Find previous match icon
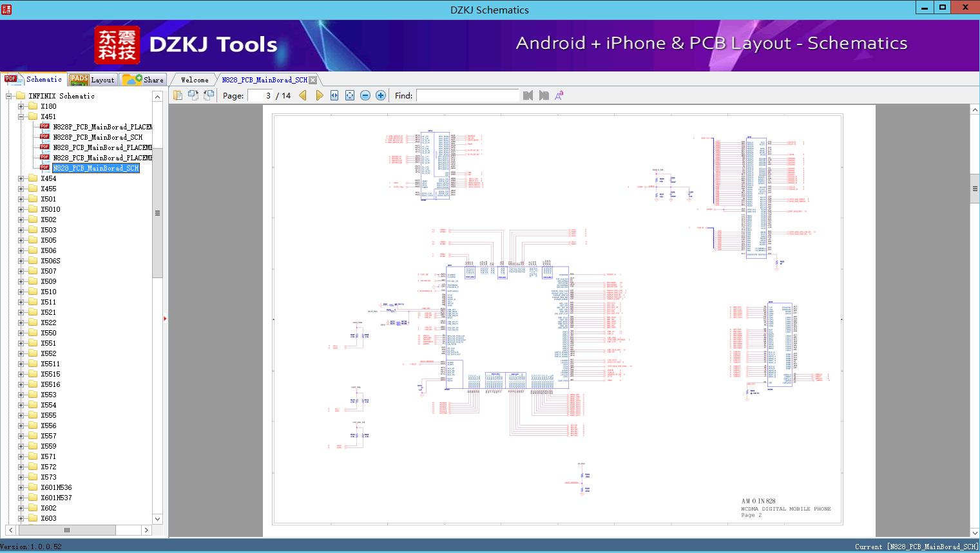The width and height of the screenshot is (980, 553). click(x=528, y=95)
